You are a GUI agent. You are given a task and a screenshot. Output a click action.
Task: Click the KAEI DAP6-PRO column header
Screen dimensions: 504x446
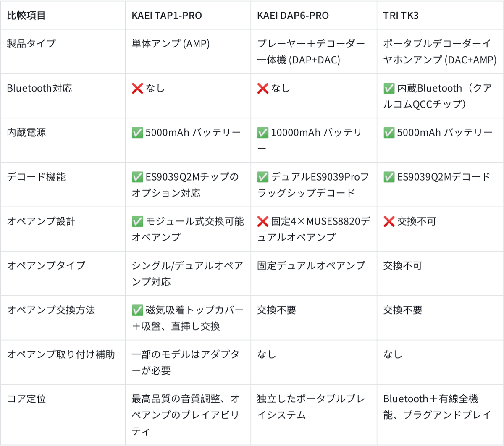(293, 16)
